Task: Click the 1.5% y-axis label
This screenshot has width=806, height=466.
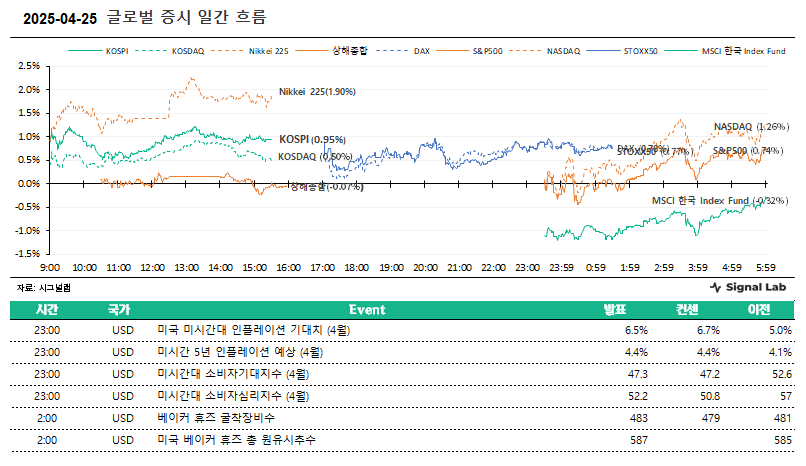Action: click(x=29, y=113)
